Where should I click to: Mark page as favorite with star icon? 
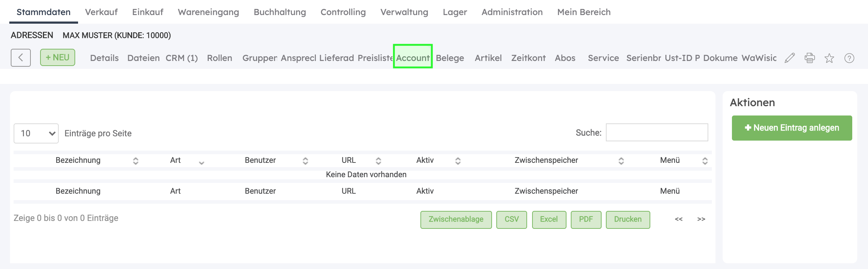coord(829,58)
